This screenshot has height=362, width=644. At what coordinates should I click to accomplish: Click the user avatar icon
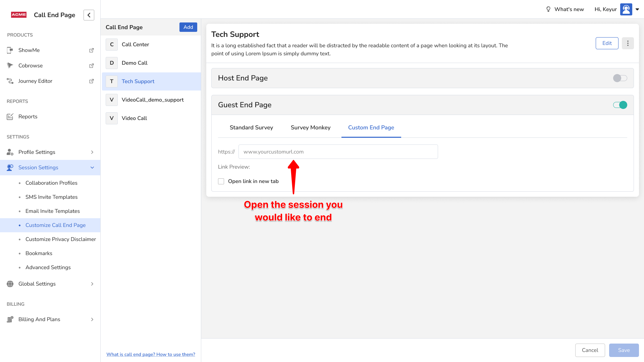[x=626, y=9]
